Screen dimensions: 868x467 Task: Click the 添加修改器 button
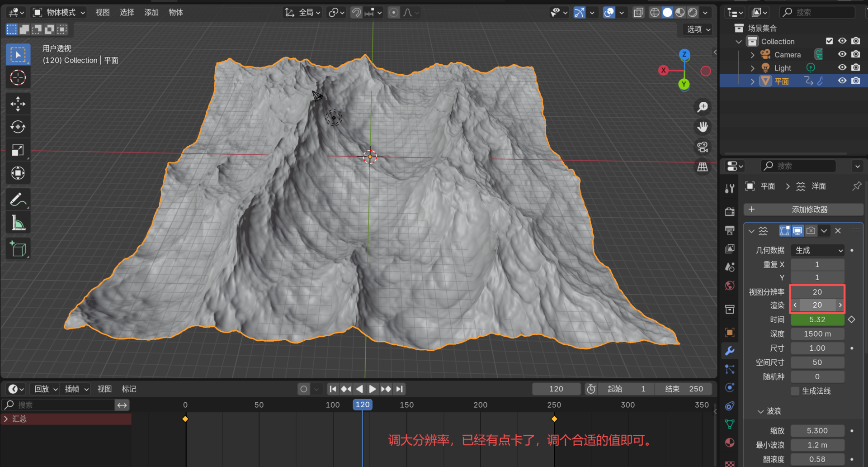pos(803,210)
